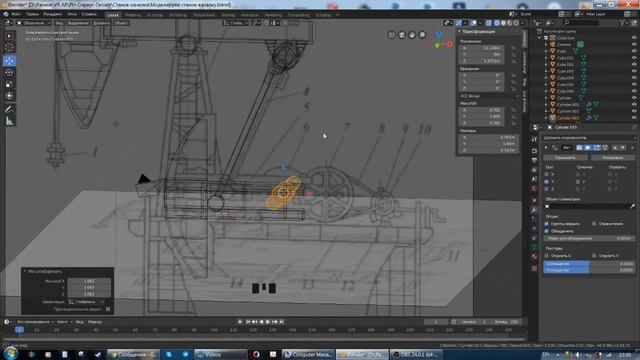
Task: Enable Flip V texture checkbox
Action: click(594, 256)
